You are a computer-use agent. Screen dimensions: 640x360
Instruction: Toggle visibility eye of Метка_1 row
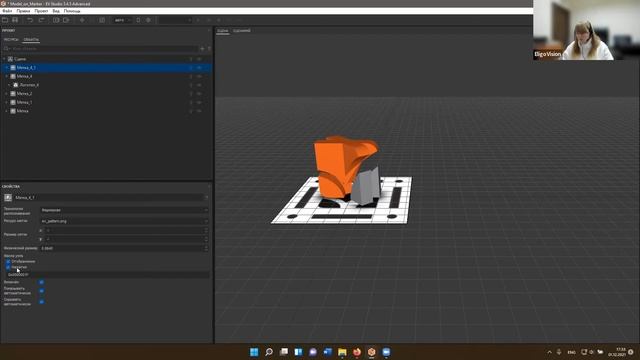pyautogui.click(x=199, y=102)
